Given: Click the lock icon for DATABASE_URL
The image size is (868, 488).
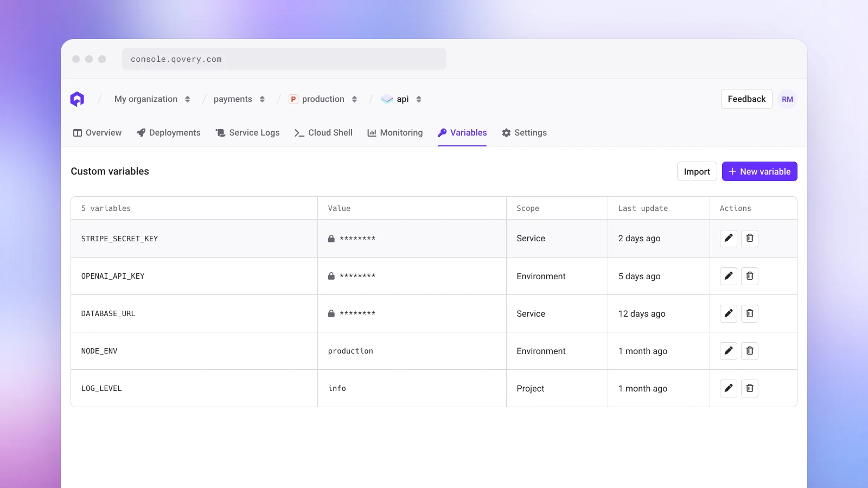Looking at the screenshot, I should [x=331, y=313].
